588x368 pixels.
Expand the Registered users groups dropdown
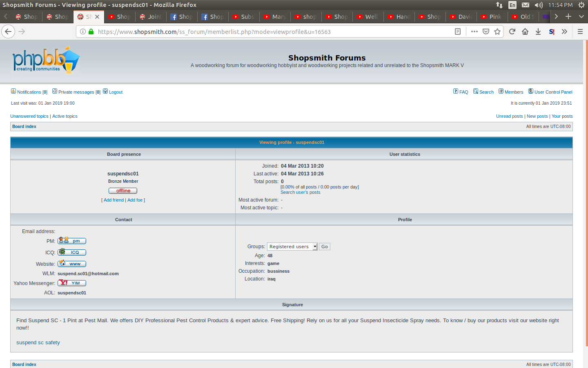coord(292,247)
